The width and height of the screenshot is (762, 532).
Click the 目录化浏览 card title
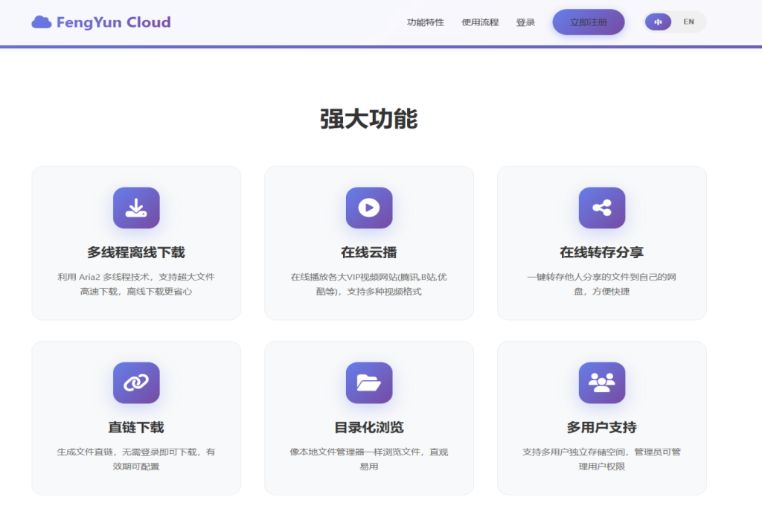click(x=369, y=427)
